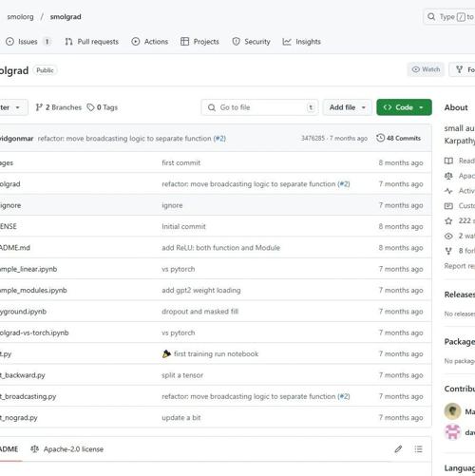Open the playground.ipynb file
The image size is (475, 476).
(23, 312)
